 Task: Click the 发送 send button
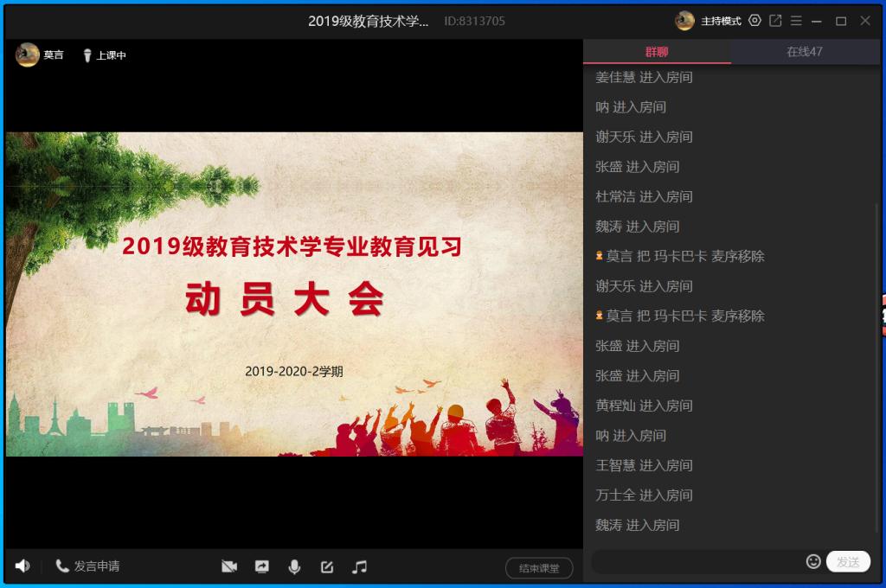point(848,562)
